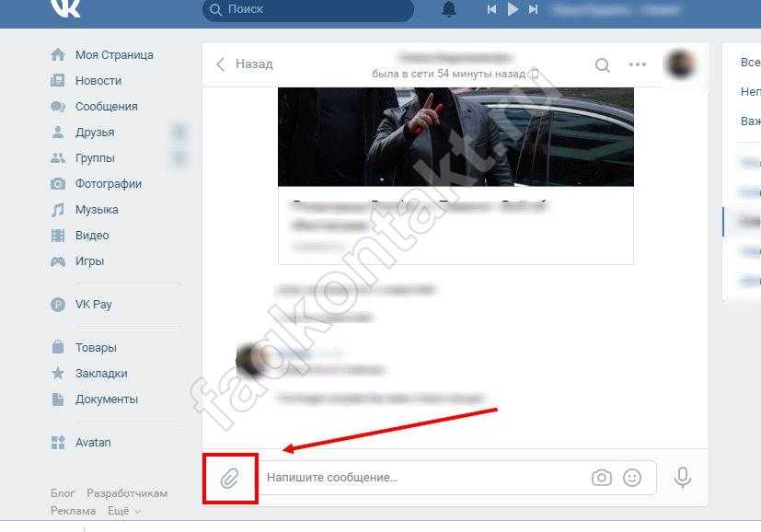Screen dimensions: 761x532
Task: Go to Новости section
Action: (x=98, y=81)
